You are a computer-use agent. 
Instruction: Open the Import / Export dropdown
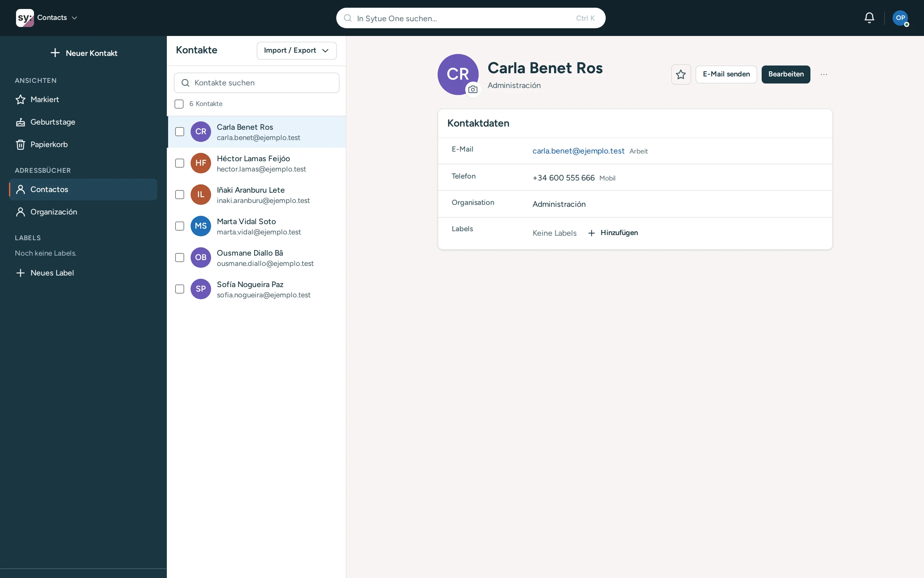point(297,50)
